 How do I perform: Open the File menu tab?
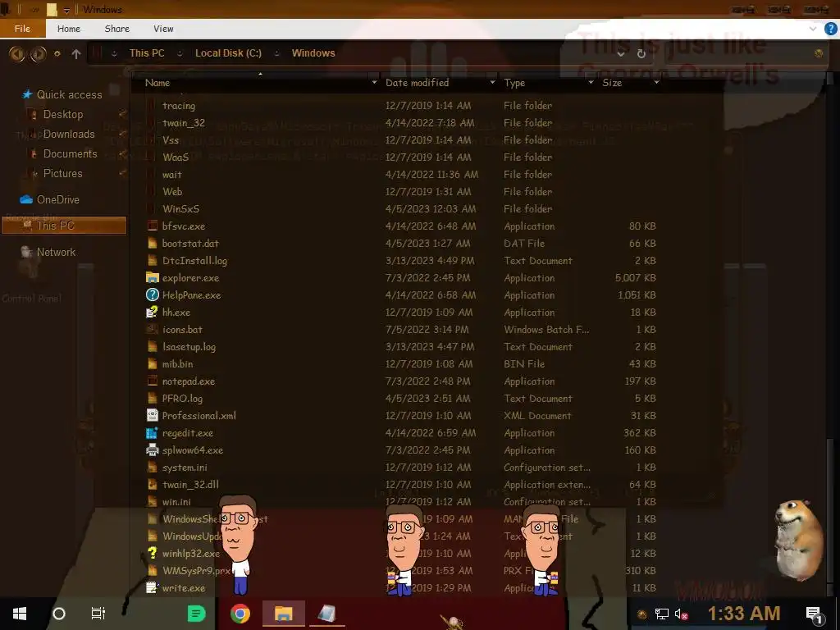(22, 29)
